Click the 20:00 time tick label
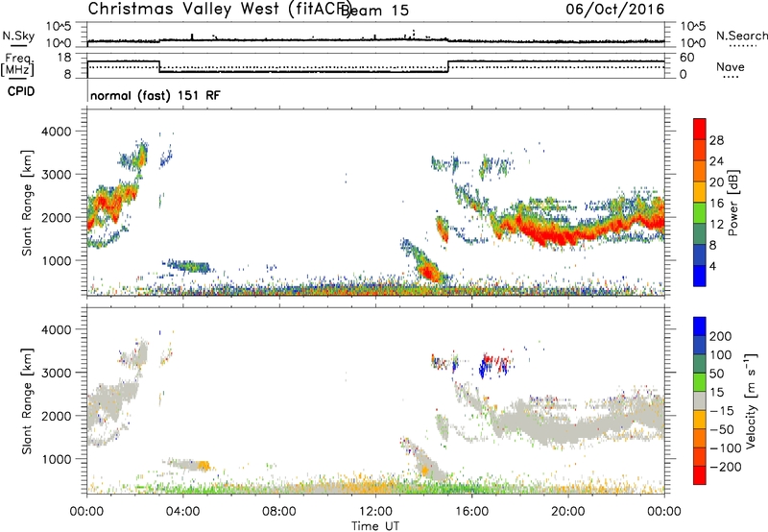The height and width of the screenshot is (532, 768). pos(567,512)
